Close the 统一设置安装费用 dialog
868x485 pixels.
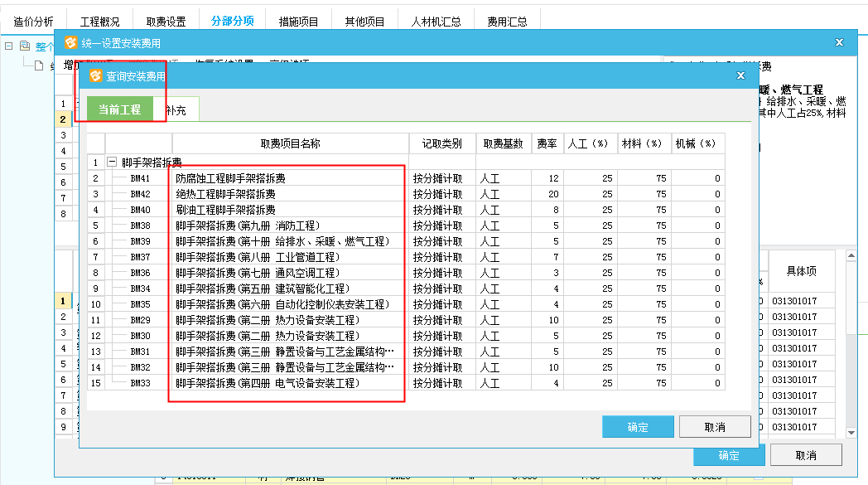(839, 42)
